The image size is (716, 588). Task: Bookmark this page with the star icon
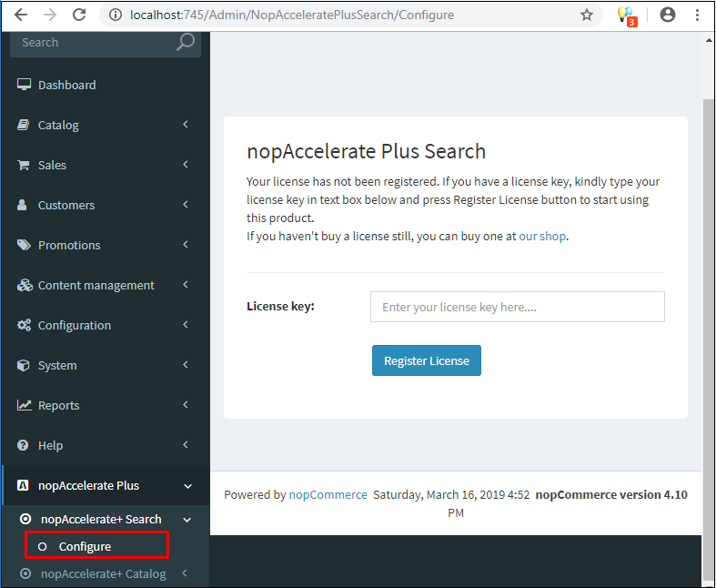[587, 15]
